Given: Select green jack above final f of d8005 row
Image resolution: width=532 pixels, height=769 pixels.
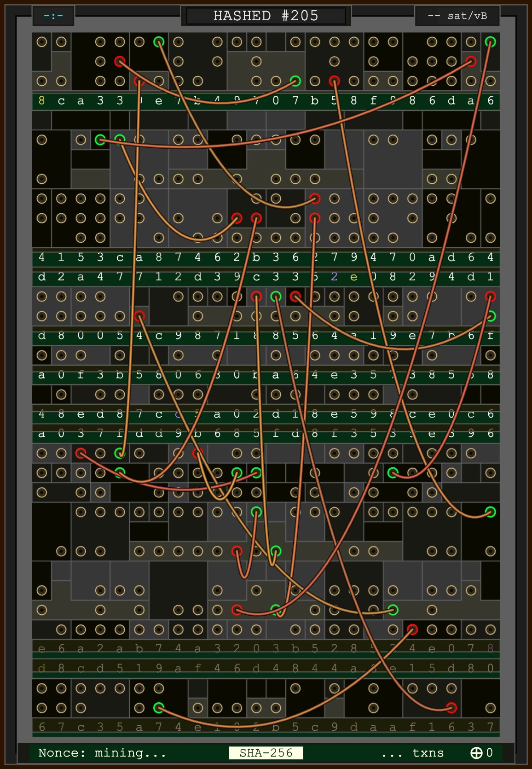Looking at the screenshot, I should 490,316.
